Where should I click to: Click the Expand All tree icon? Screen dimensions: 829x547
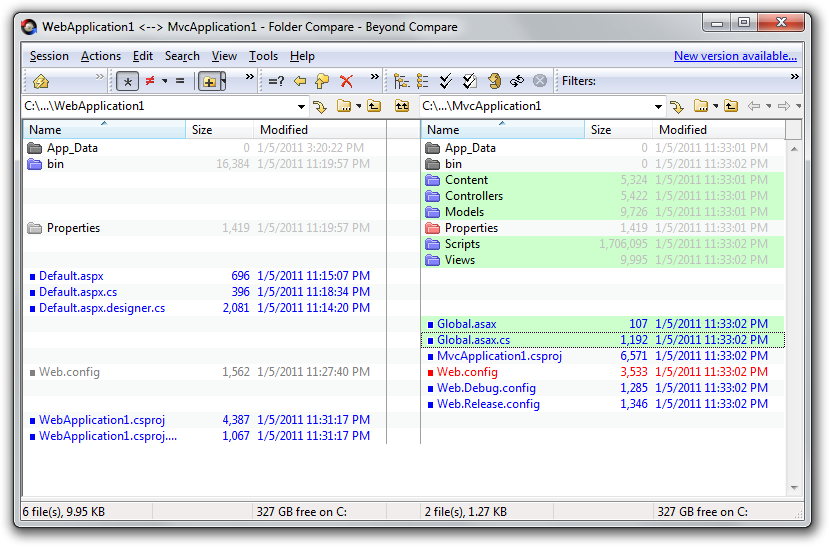(x=401, y=81)
